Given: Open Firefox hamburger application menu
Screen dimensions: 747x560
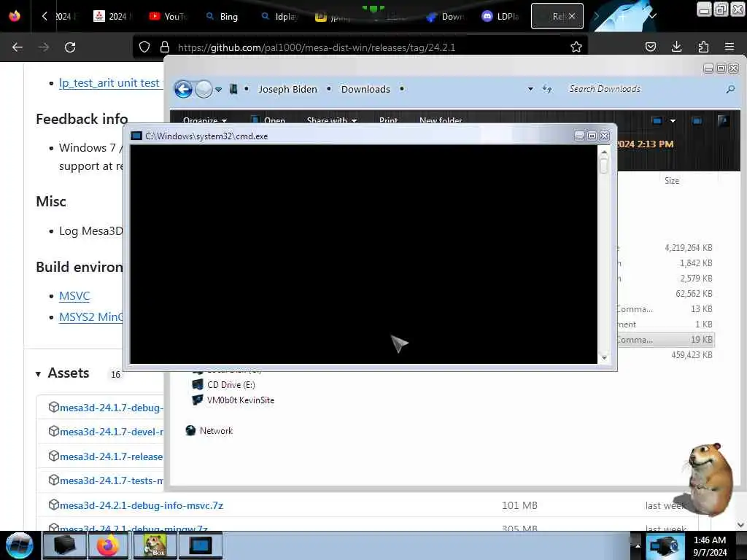Looking at the screenshot, I should [x=729, y=47].
